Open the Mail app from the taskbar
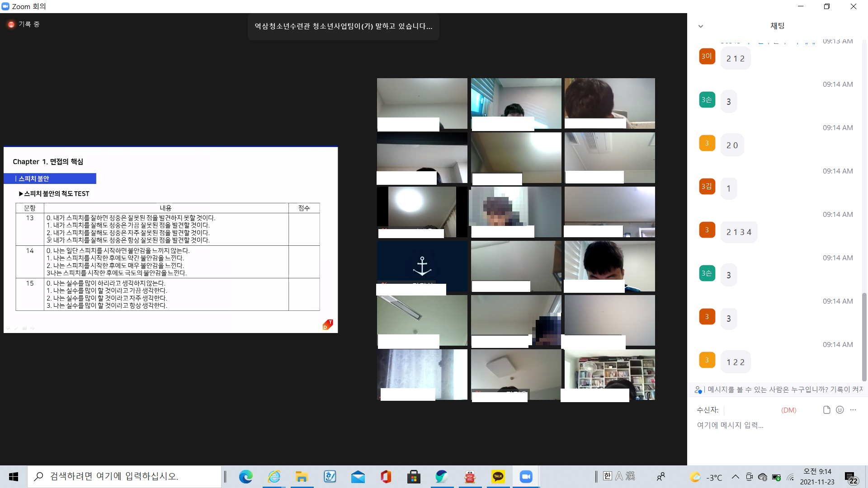This screenshot has width=868, height=488. (358, 477)
